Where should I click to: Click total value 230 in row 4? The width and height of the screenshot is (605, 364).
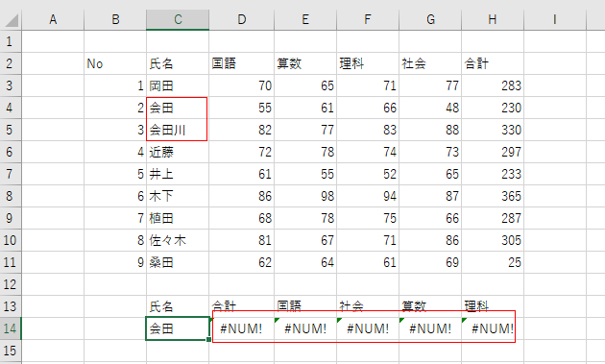click(x=493, y=108)
